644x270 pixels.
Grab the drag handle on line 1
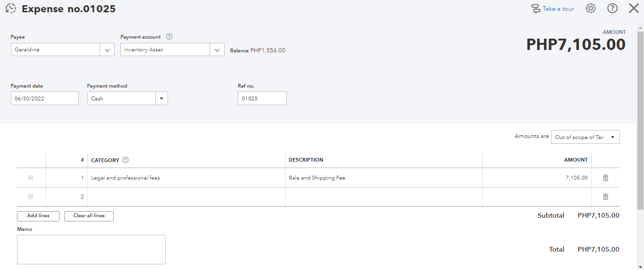31,178
